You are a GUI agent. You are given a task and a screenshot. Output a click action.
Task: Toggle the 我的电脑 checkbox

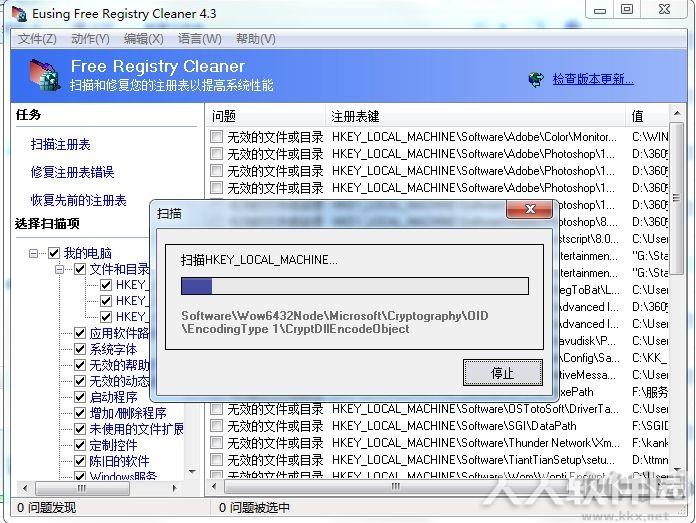54,253
